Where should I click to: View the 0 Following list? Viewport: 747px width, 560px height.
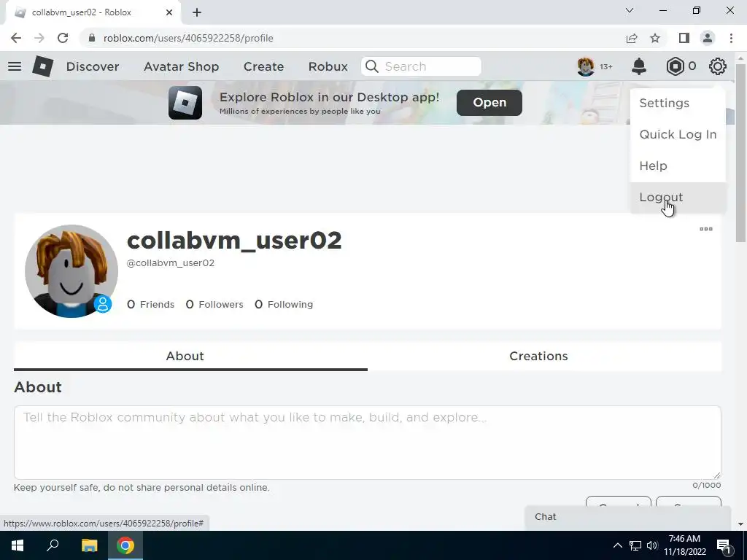tap(284, 304)
